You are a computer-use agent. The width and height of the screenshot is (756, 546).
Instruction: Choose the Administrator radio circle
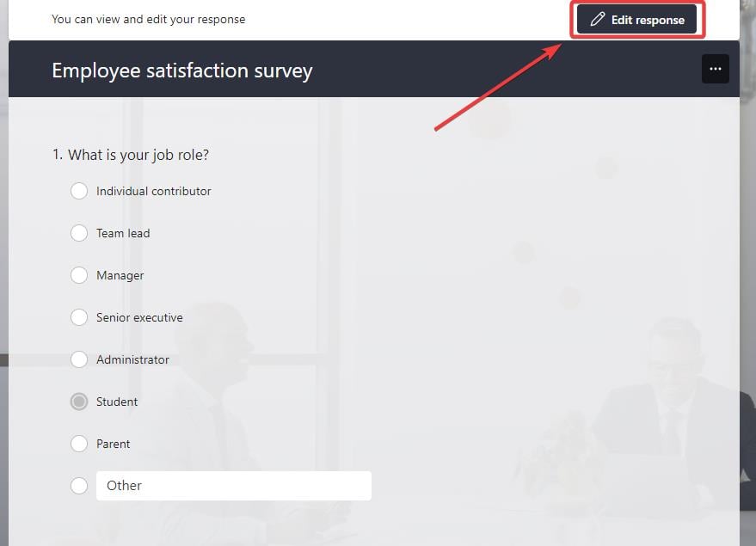pyautogui.click(x=79, y=359)
